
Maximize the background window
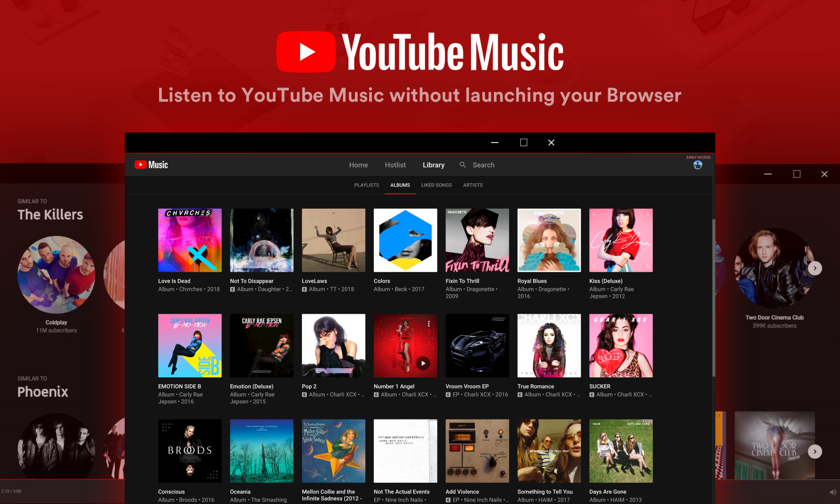pos(797,174)
